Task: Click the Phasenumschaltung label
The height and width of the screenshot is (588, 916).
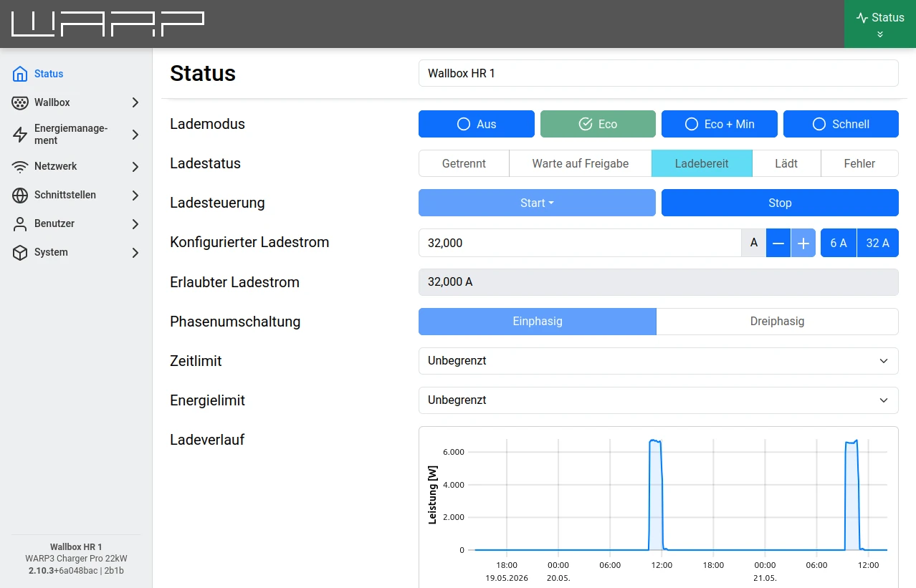Action: (x=235, y=322)
